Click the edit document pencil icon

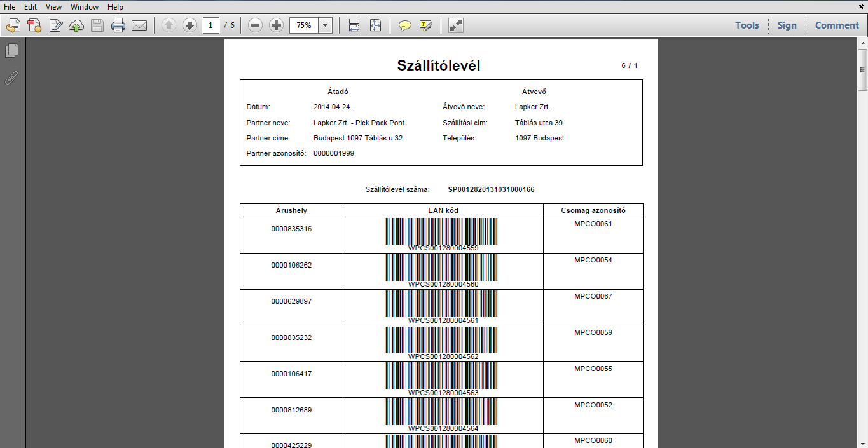tap(56, 25)
